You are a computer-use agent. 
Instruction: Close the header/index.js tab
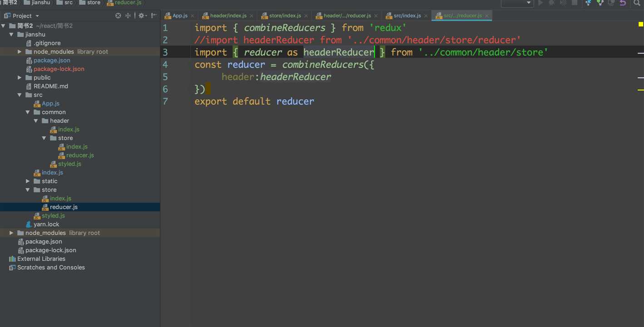[252, 16]
